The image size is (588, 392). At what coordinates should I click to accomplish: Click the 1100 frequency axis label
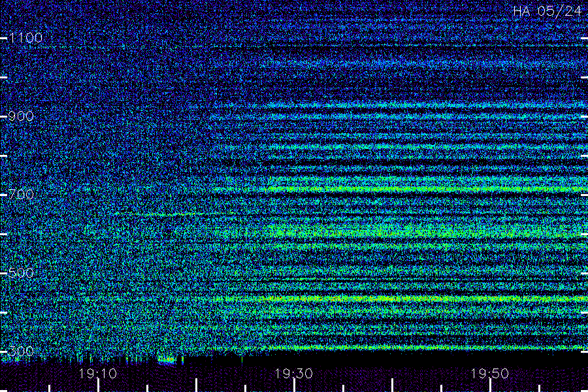coord(26,38)
